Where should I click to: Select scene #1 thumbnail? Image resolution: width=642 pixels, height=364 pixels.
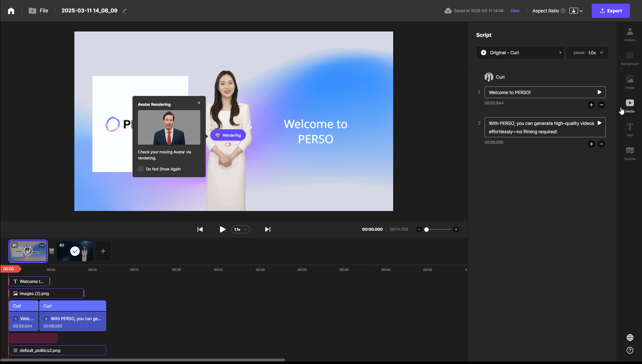(28, 251)
